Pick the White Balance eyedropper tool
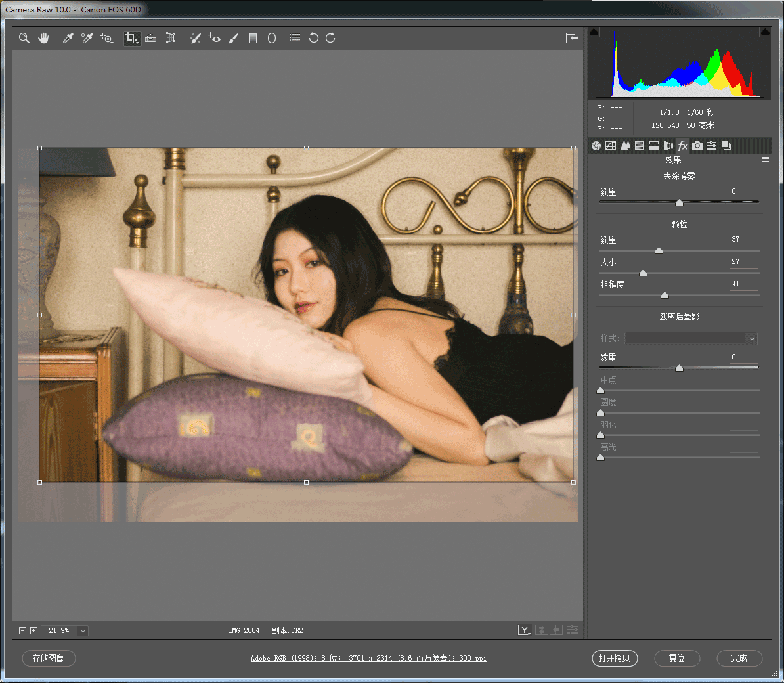This screenshot has width=784, height=683. point(68,38)
